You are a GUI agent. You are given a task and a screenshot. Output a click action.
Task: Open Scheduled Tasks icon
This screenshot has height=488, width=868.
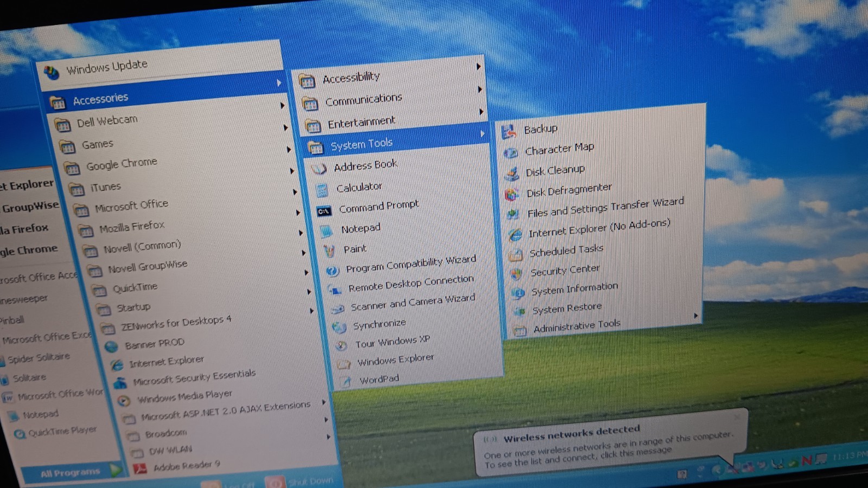click(x=515, y=254)
